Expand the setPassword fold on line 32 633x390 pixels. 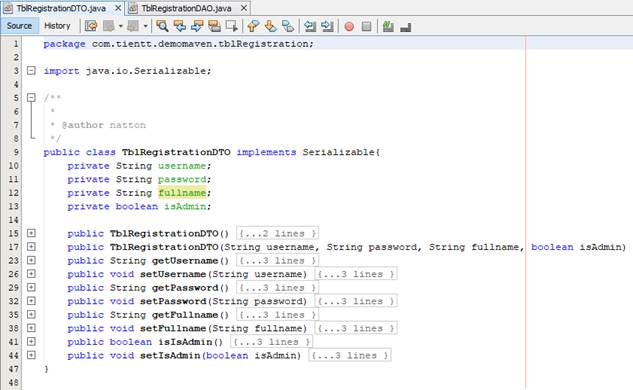31,301
